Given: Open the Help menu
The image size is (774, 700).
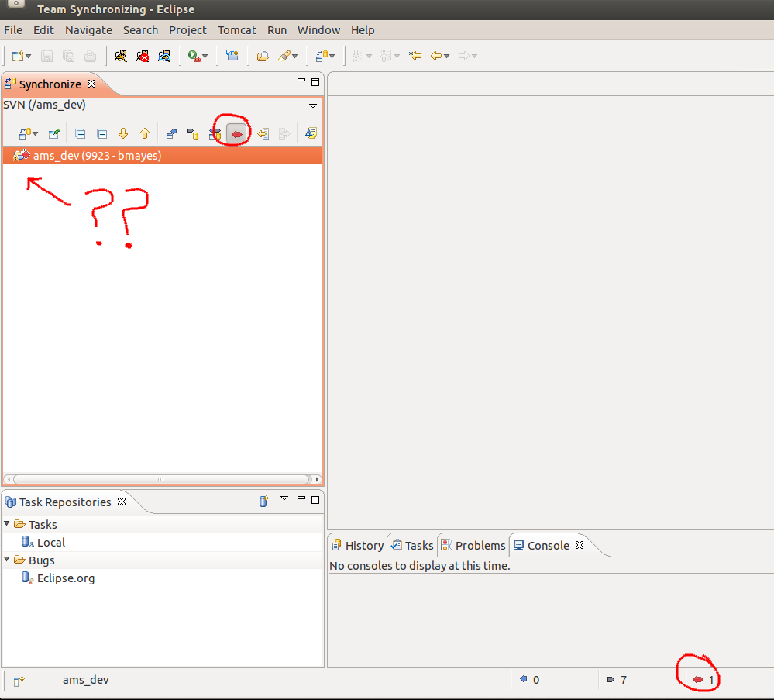Looking at the screenshot, I should 363,30.
